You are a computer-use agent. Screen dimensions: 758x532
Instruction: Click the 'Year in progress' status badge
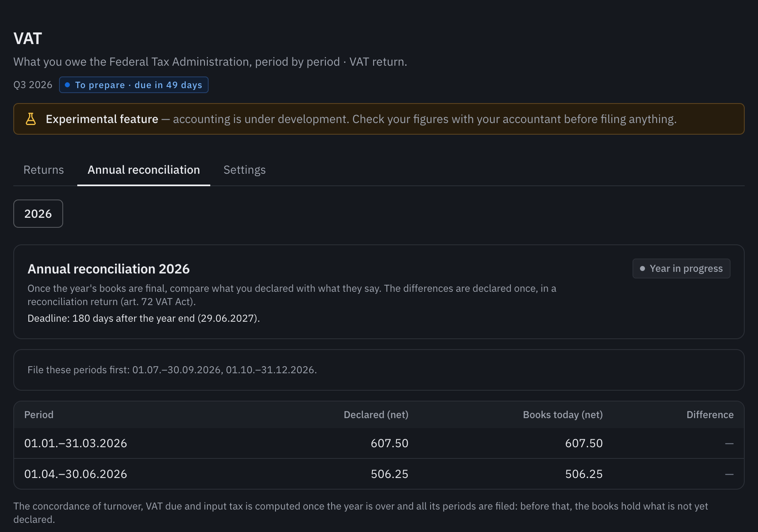[x=682, y=268]
